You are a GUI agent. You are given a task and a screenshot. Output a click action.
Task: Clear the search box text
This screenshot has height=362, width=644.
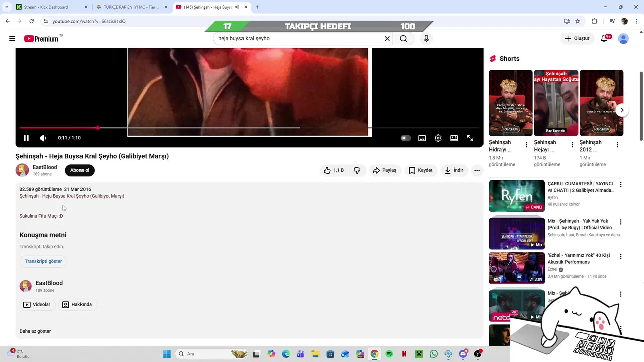tap(387, 39)
